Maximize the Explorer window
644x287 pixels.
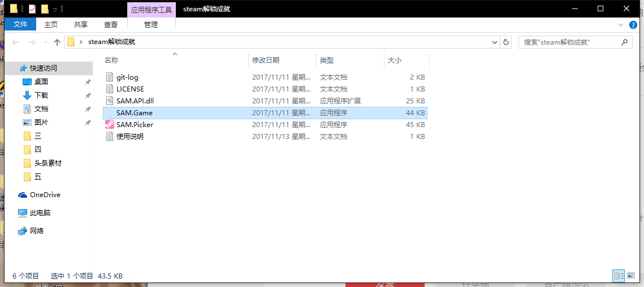point(600,8)
